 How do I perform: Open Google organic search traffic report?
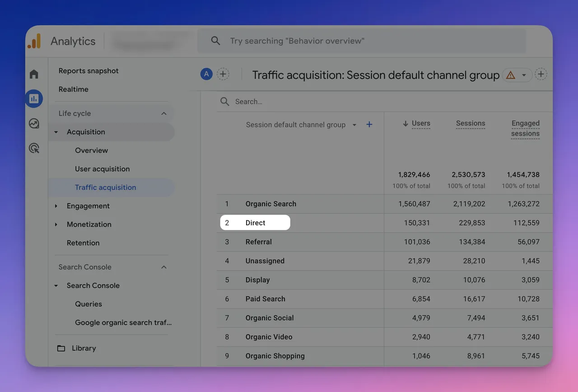pos(123,322)
